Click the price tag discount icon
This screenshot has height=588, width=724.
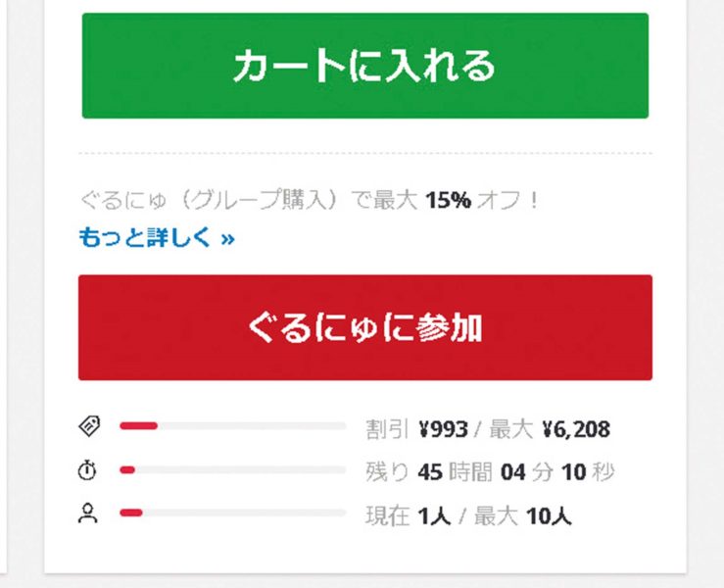click(89, 426)
